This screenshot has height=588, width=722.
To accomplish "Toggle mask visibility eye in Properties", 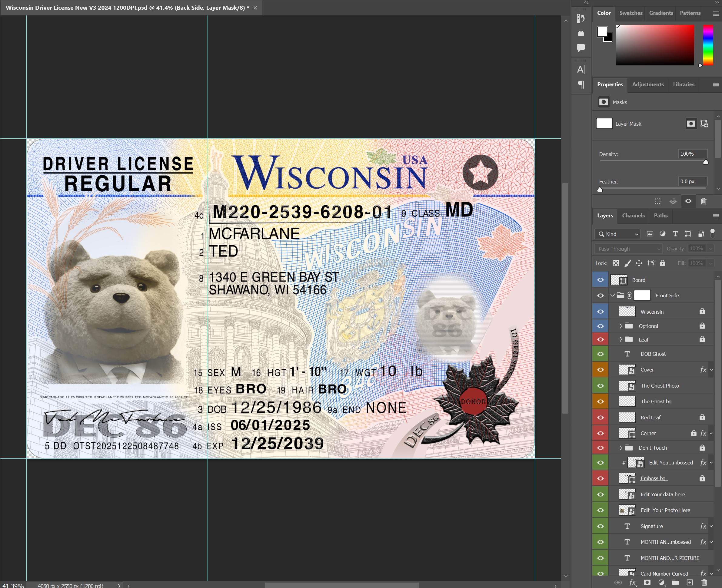I will click(x=688, y=201).
